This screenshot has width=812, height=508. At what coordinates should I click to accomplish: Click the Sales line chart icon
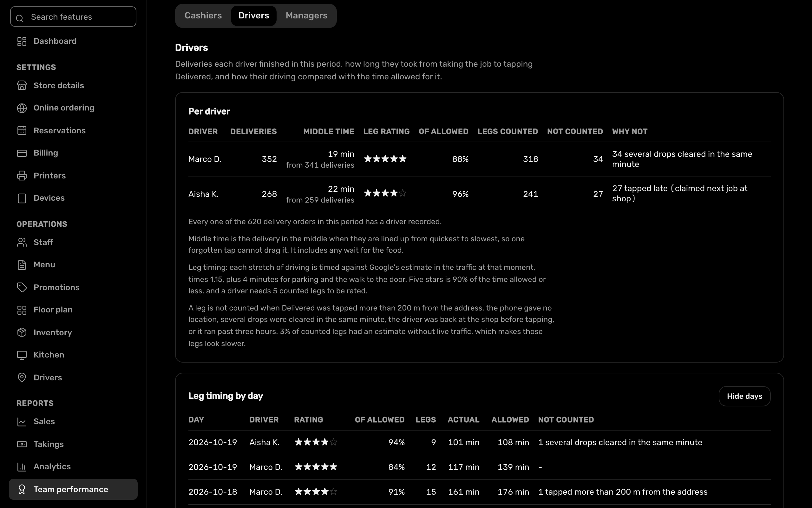point(22,422)
